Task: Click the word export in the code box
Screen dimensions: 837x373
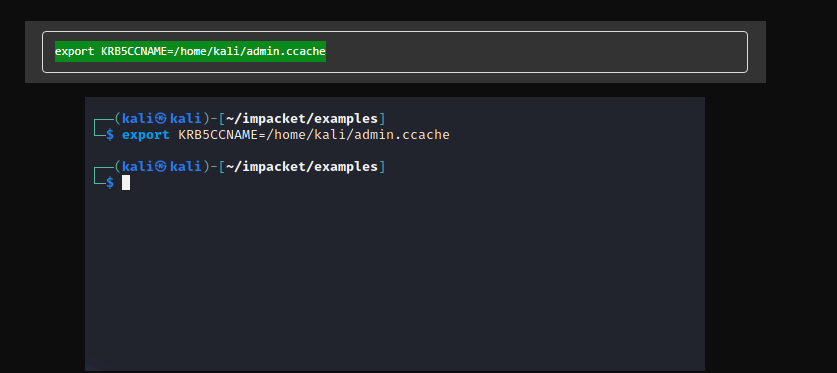Action: 75,52
